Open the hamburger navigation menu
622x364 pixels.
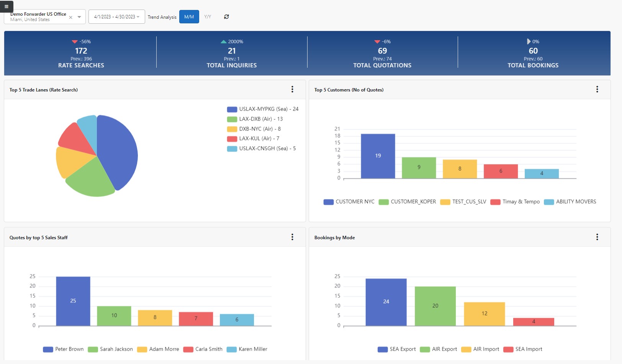(x=6, y=7)
